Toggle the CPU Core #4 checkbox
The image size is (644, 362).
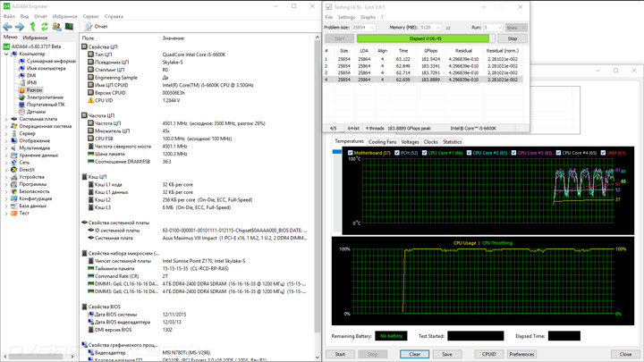pyautogui.click(x=558, y=153)
